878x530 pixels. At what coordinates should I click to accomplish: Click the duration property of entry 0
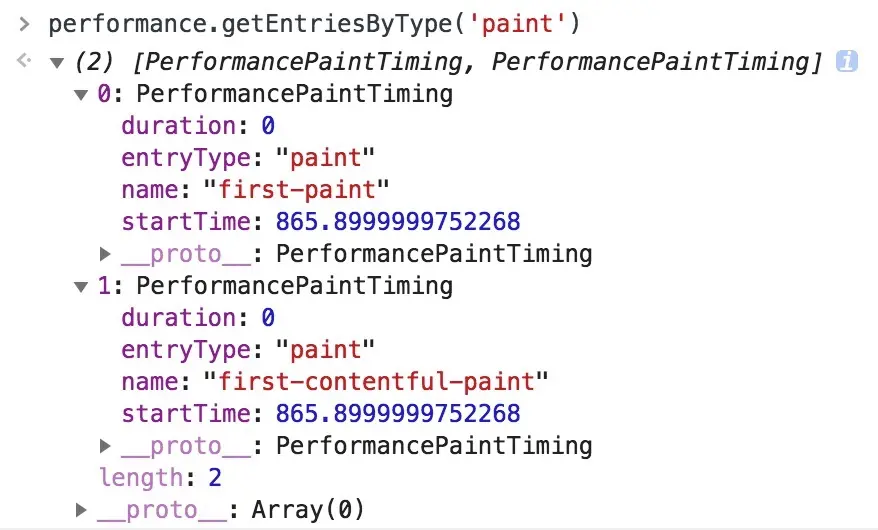198,125
